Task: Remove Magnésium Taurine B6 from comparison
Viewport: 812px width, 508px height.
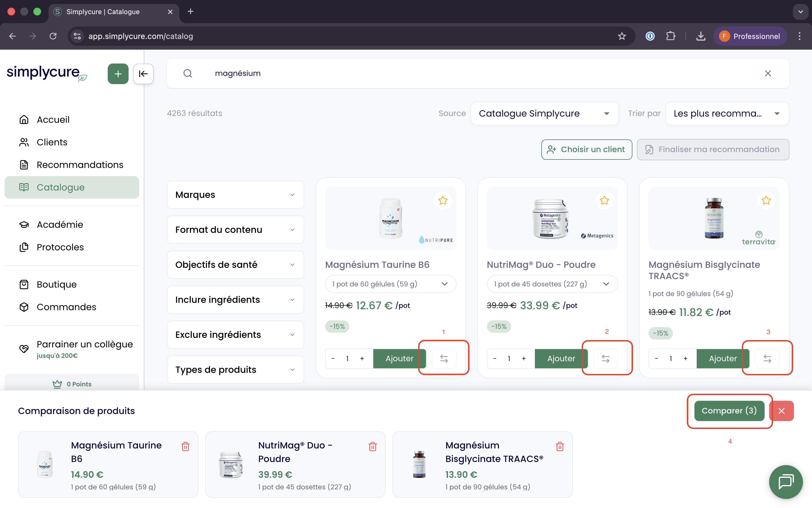Action: click(x=186, y=446)
